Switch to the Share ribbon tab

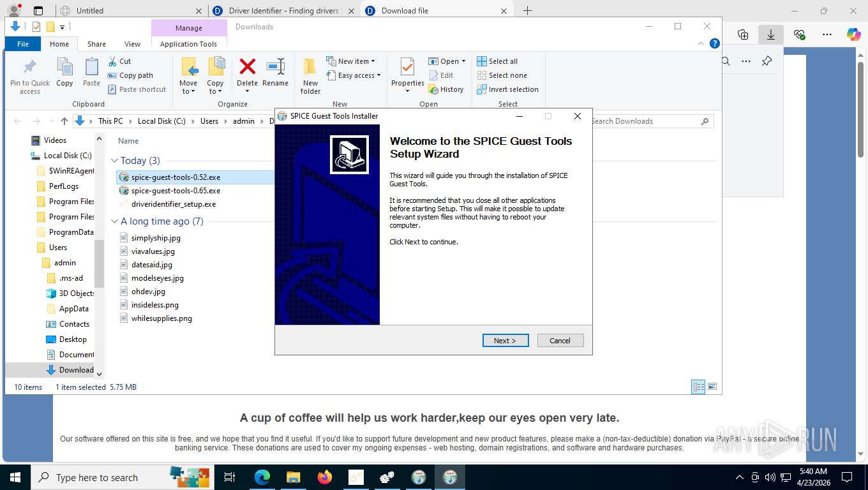pyautogui.click(x=96, y=44)
